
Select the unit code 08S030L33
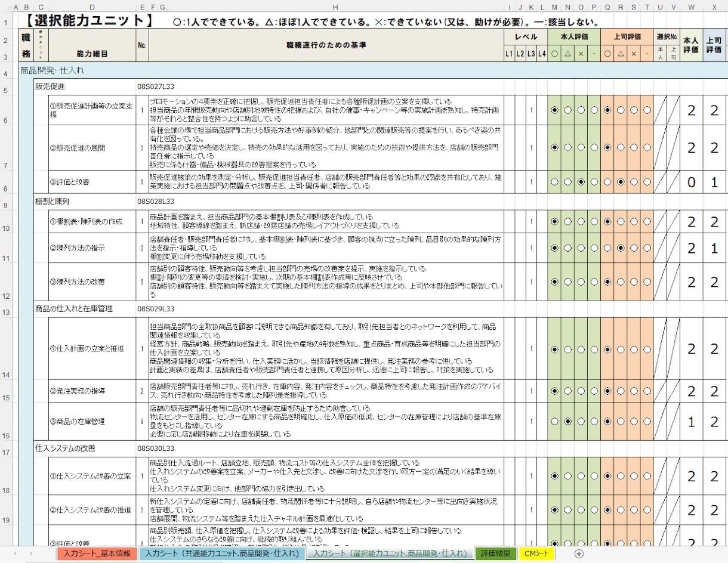[156, 448]
